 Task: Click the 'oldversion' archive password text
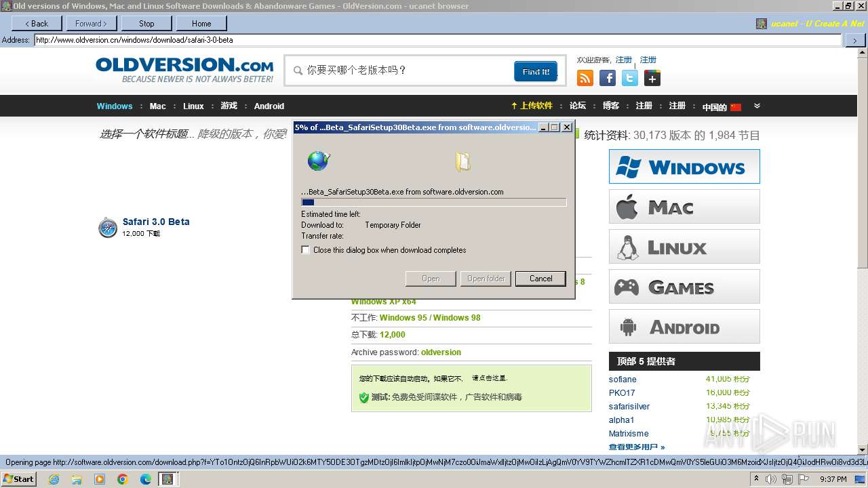(x=441, y=352)
